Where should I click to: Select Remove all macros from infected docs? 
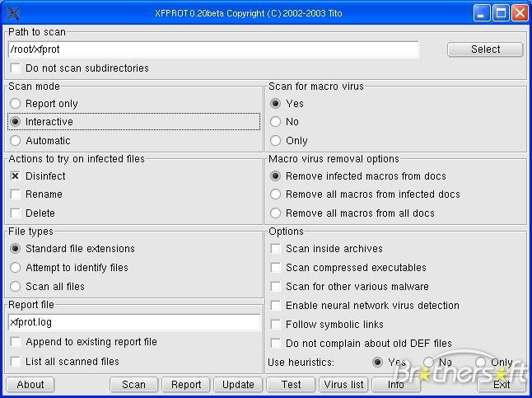point(276,194)
